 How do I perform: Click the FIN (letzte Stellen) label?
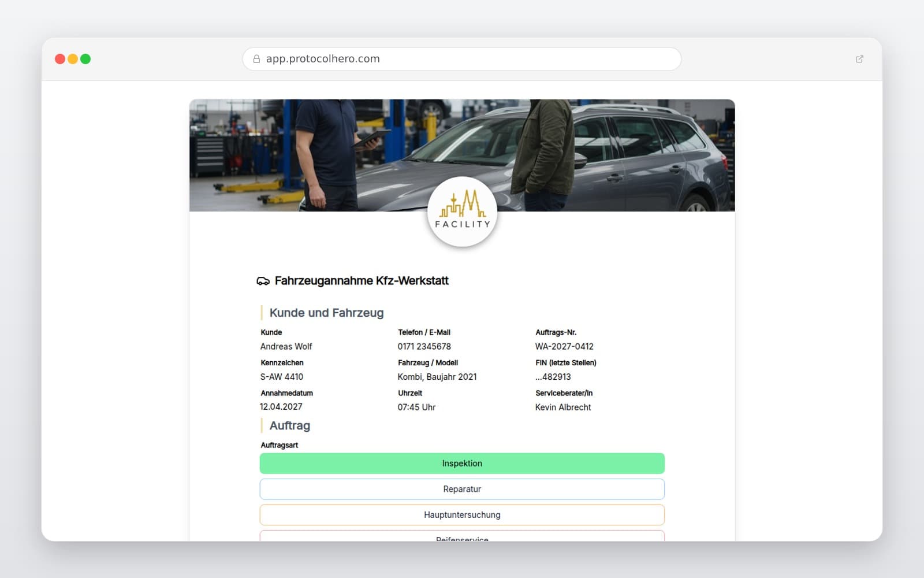pos(566,363)
